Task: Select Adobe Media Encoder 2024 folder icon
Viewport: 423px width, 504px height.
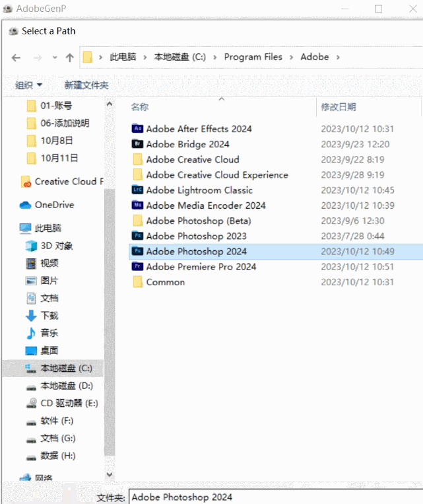Action: pyautogui.click(x=137, y=205)
